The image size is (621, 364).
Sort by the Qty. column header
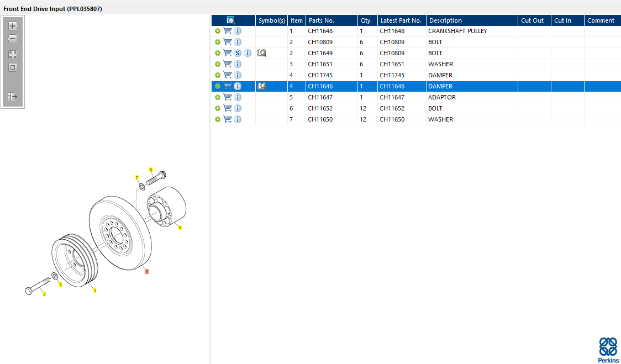(x=367, y=20)
